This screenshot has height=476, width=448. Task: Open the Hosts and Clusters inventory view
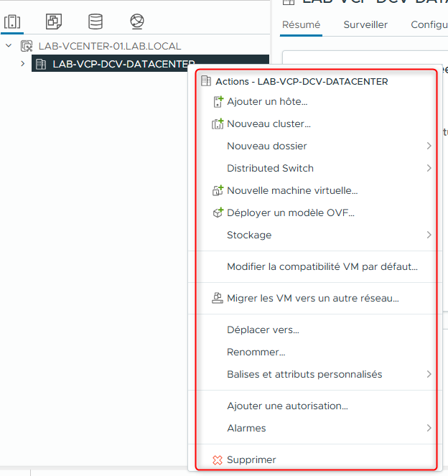[12, 22]
